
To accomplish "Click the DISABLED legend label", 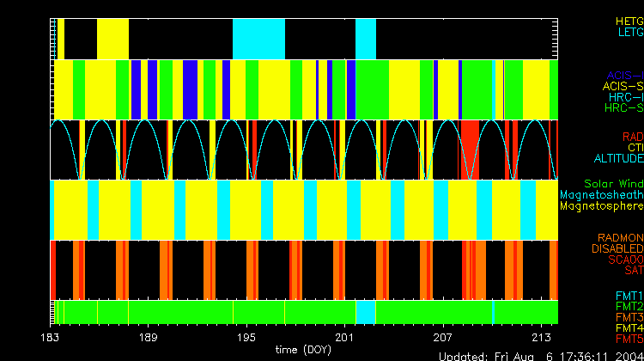I will click(x=618, y=248).
